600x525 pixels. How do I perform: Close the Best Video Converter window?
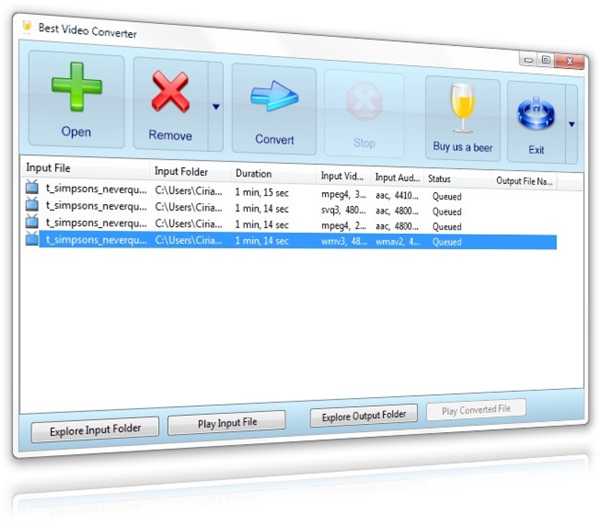(x=570, y=61)
